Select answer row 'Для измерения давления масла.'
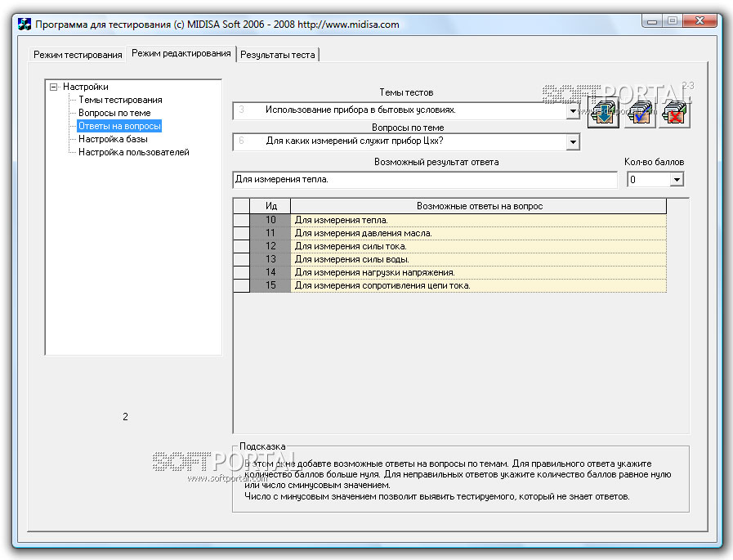The image size is (733, 560). point(478,234)
